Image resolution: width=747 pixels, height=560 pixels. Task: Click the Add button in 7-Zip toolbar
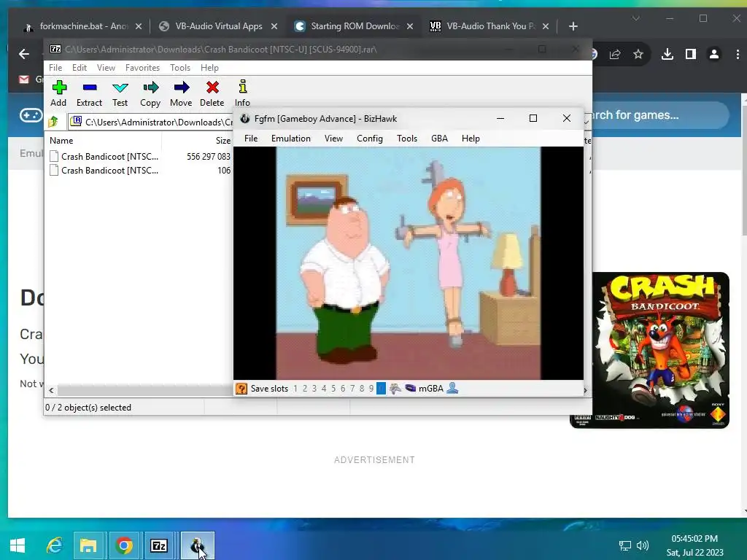click(58, 93)
